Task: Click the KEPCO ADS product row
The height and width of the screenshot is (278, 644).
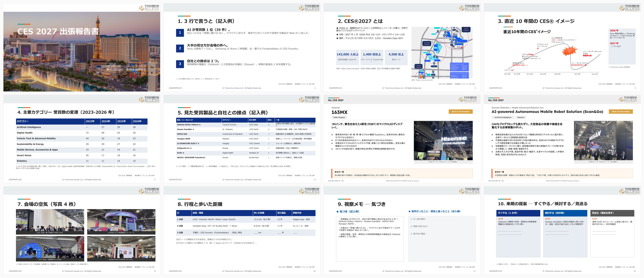Action: [246, 134]
